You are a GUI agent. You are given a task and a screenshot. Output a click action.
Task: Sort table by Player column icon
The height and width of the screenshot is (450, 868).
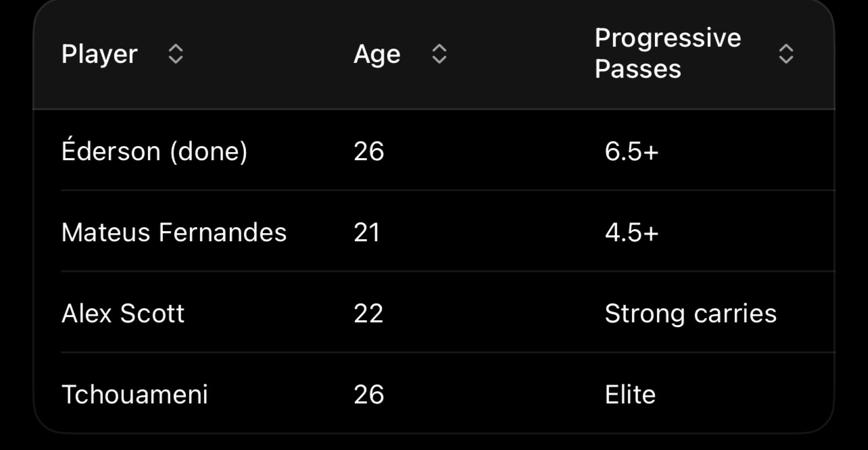175,54
